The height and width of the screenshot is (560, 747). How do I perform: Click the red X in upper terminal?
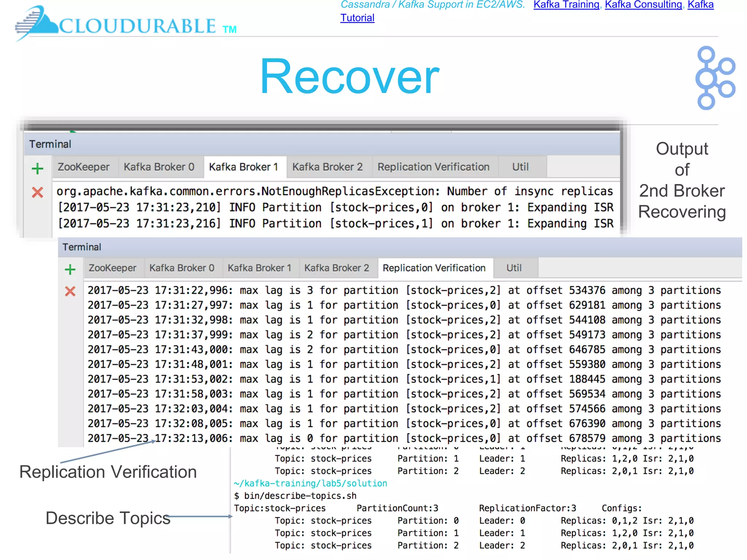(x=38, y=192)
